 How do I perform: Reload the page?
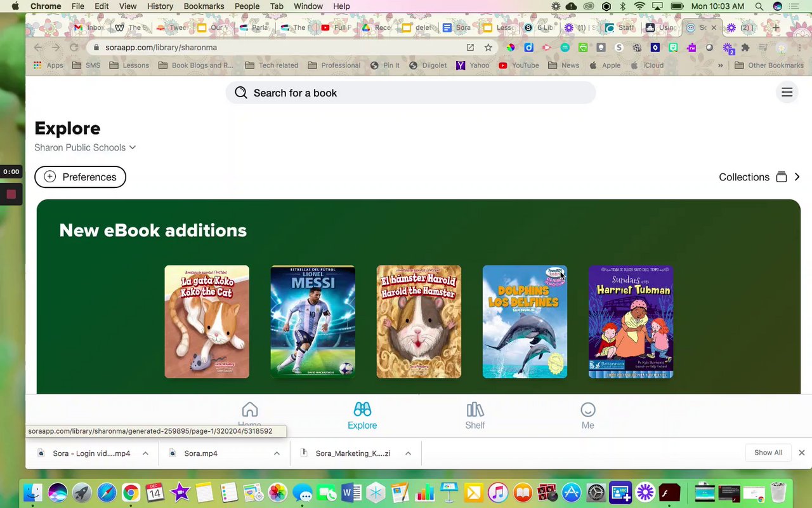[x=74, y=48]
